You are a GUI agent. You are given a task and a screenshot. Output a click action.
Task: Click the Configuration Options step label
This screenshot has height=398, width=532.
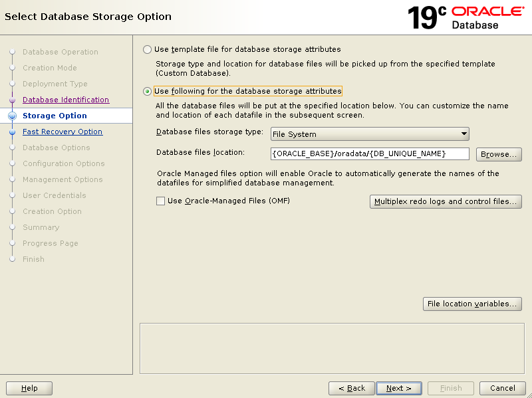coord(63,163)
